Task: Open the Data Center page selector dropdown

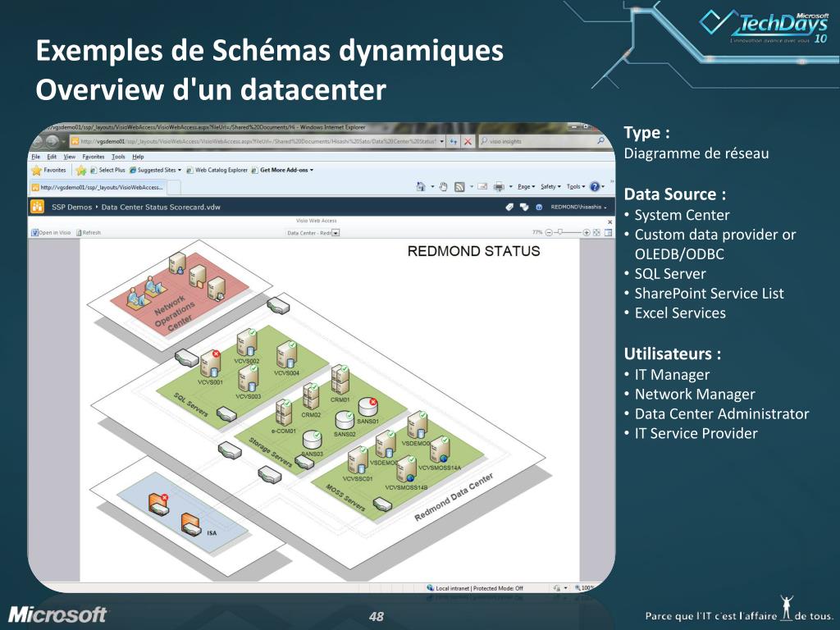Action: pyautogui.click(x=336, y=233)
